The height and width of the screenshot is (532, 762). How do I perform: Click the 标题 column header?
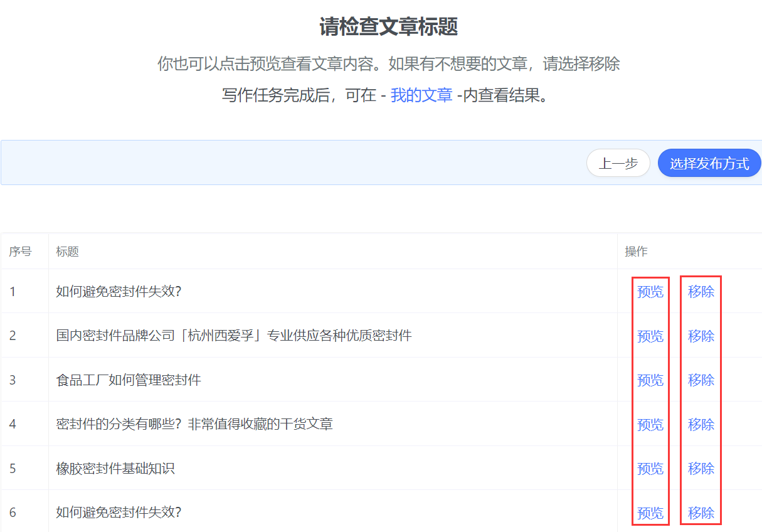click(67, 252)
